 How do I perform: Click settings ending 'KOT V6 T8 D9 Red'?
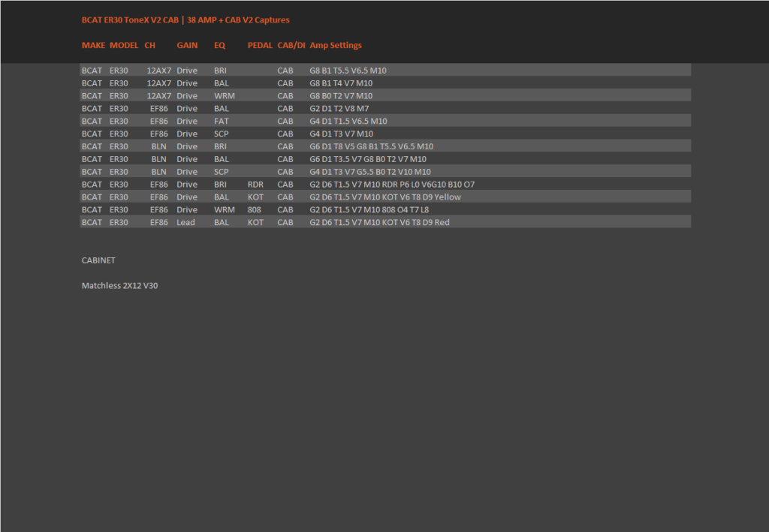tap(379, 222)
